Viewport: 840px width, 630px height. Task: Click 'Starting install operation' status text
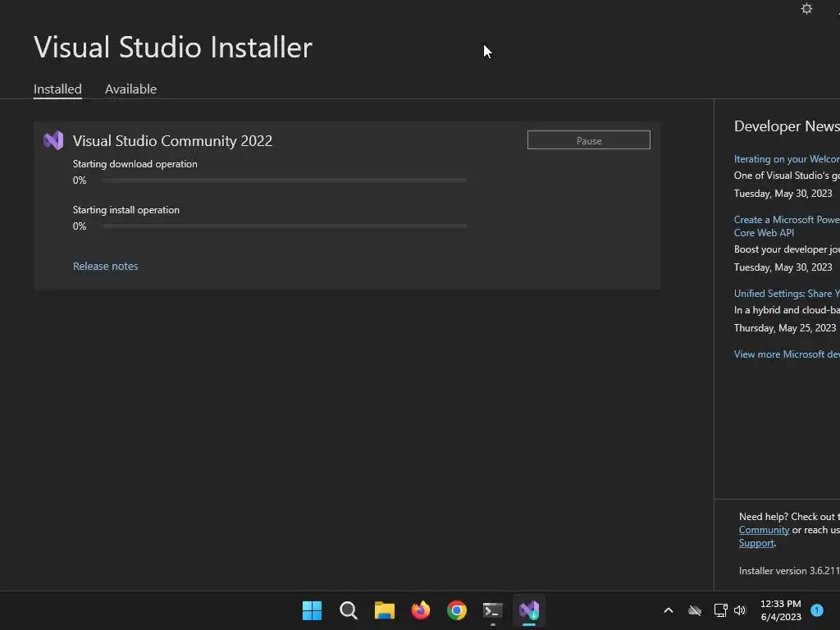(x=126, y=210)
